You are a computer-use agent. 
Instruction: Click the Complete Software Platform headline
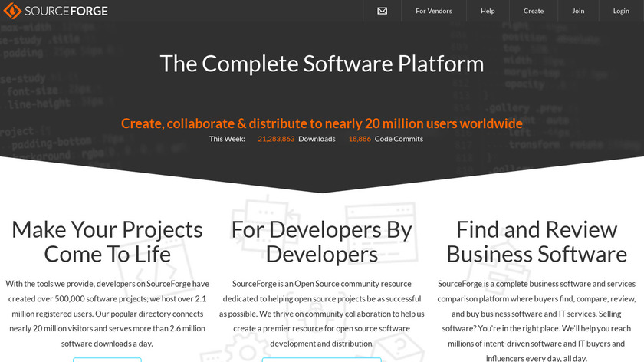[322, 63]
